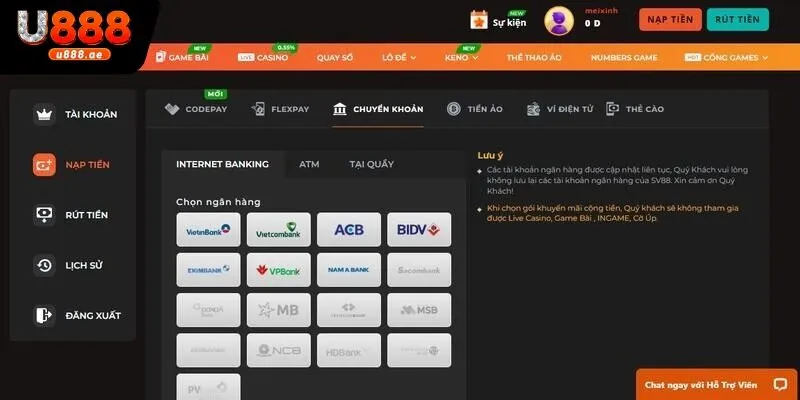Select the Vietcombank bank tile

tap(279, 230)
